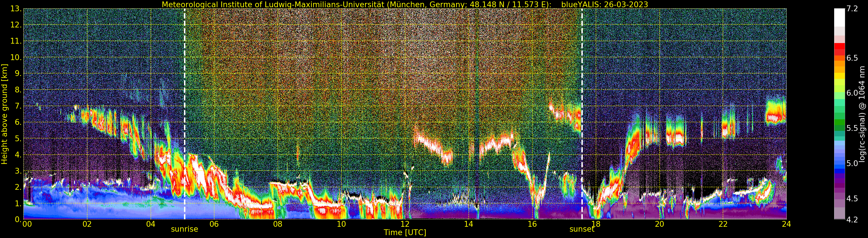Click the height axis tick label 3
The width and height of the screenshot is (868, 238).
[18, 171]
